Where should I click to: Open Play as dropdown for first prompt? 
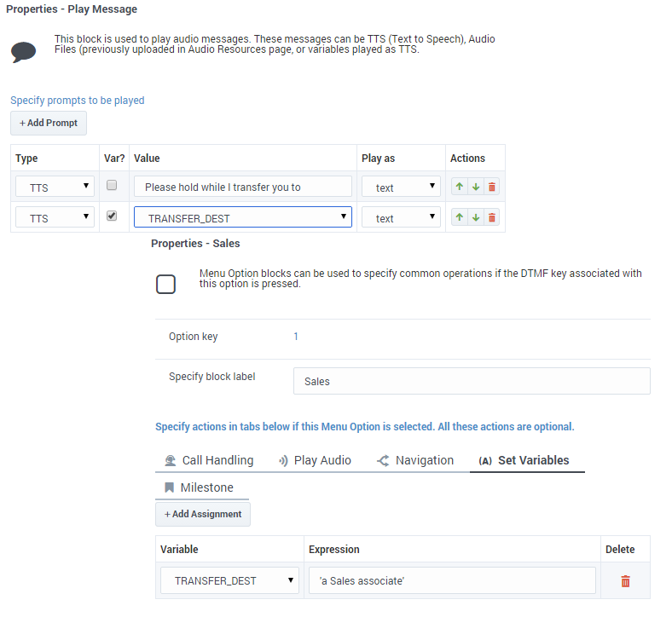401,187
